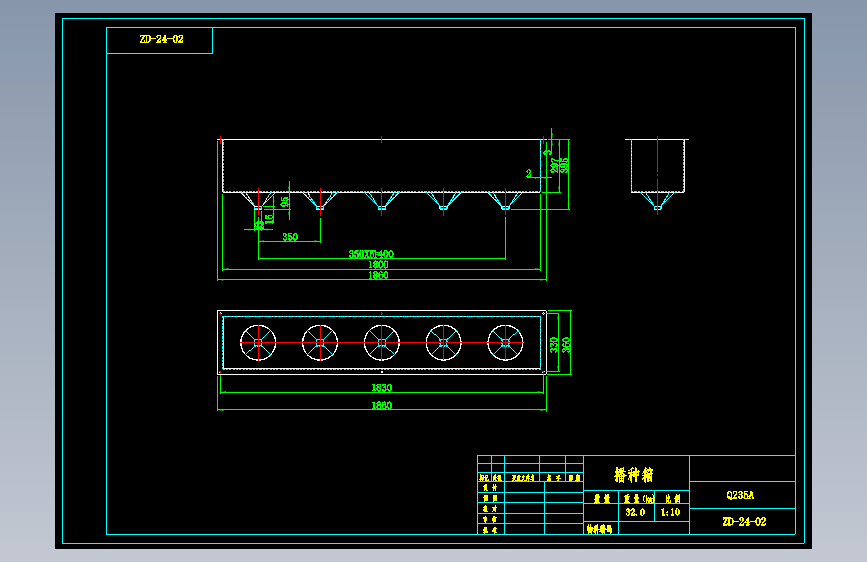Image resolution: width=867 pixels, height=562 pixels.
Task: Click the 播种箱 part name in title block
Action: coord(634,475)
